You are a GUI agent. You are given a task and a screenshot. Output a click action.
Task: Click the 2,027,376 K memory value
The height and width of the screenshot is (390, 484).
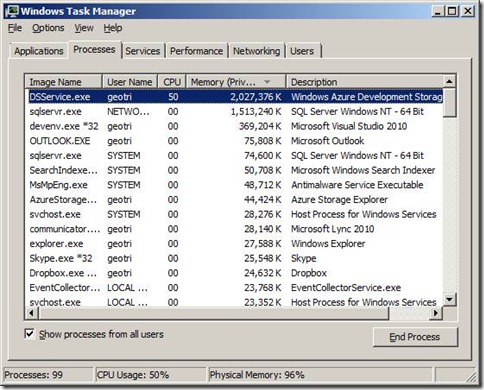pos(256,97)
